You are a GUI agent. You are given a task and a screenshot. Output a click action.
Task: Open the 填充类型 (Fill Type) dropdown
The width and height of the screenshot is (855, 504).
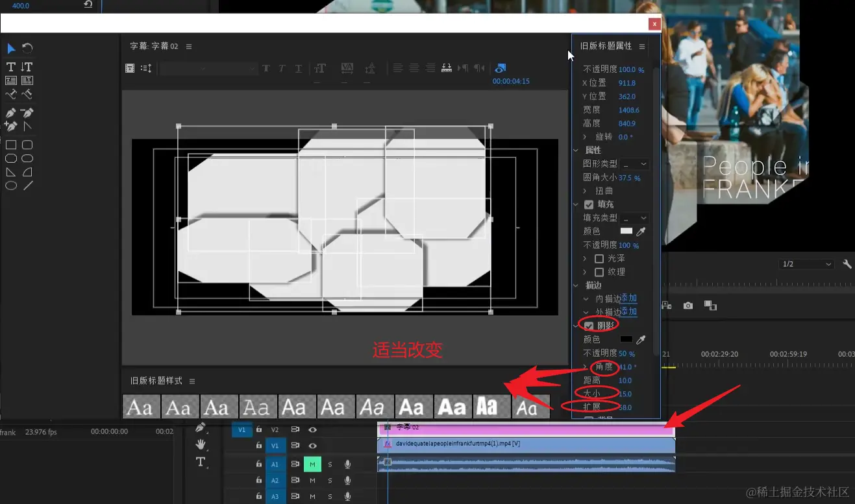634,218
